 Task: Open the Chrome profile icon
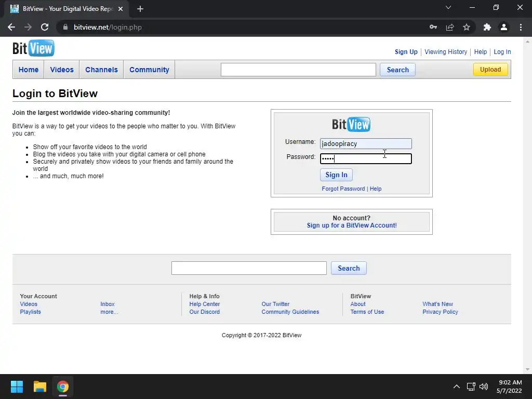[x=504, y=27]
